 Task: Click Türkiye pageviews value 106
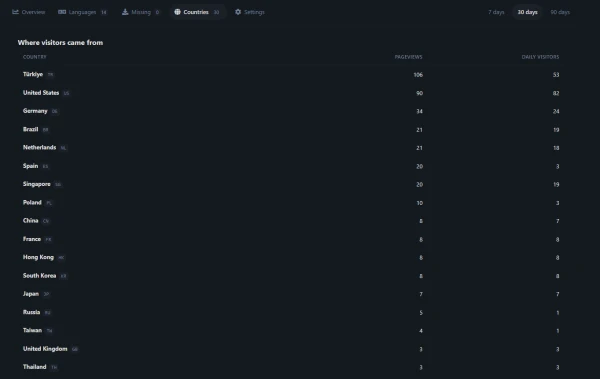418,75
